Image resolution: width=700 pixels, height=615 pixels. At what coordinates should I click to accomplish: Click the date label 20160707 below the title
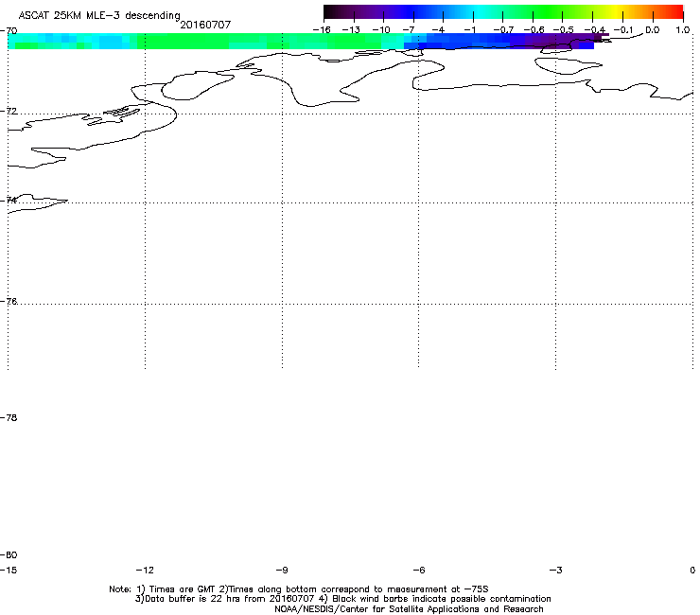(x=205, y=25)
